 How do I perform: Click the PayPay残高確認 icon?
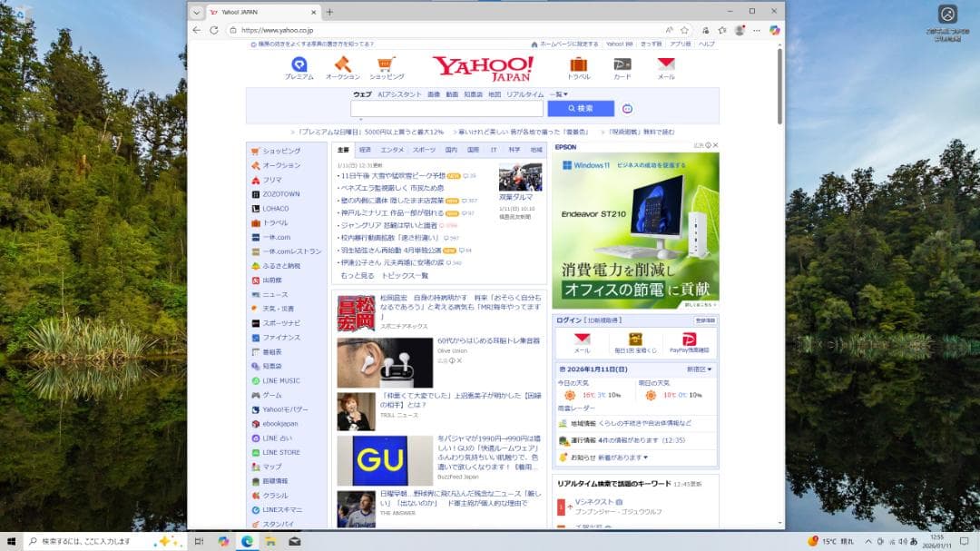click(689, 339)
